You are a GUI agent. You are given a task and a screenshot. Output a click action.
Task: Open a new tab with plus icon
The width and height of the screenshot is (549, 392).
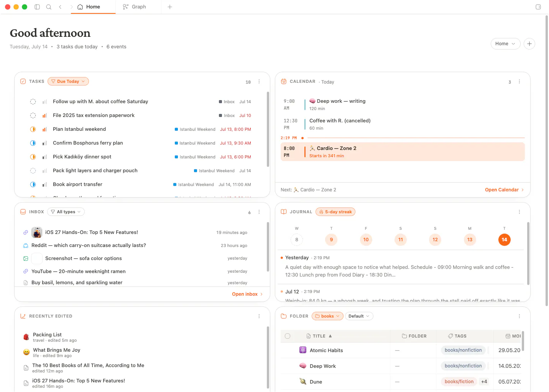(170, 7)
